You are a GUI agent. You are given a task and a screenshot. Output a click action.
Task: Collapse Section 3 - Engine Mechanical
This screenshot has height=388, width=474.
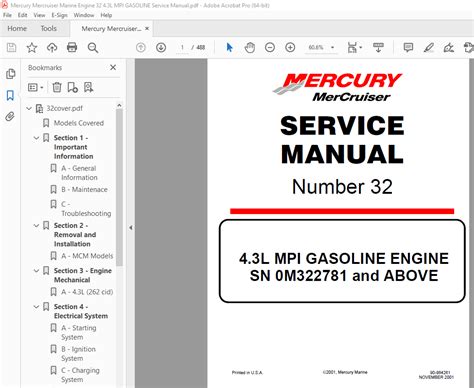36,270
